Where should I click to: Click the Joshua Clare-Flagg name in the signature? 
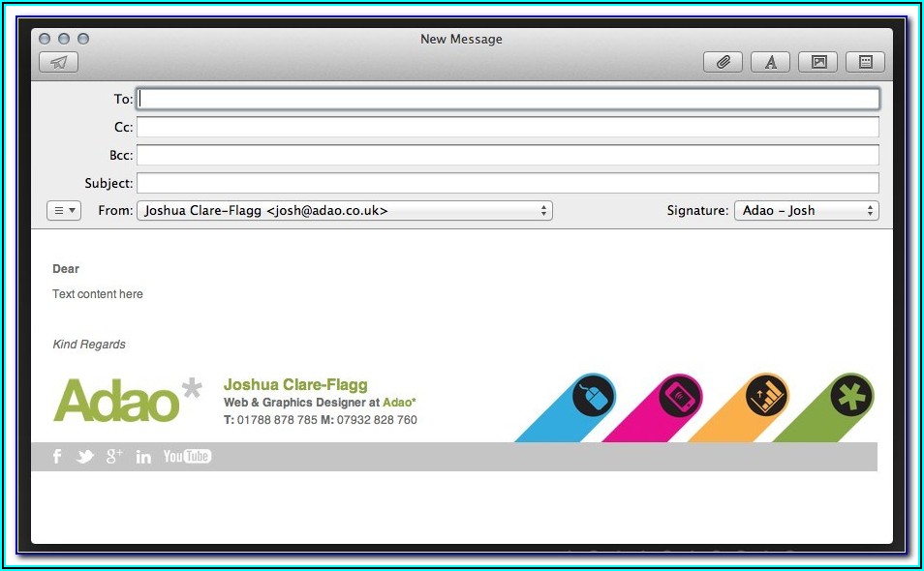point(295,385)
